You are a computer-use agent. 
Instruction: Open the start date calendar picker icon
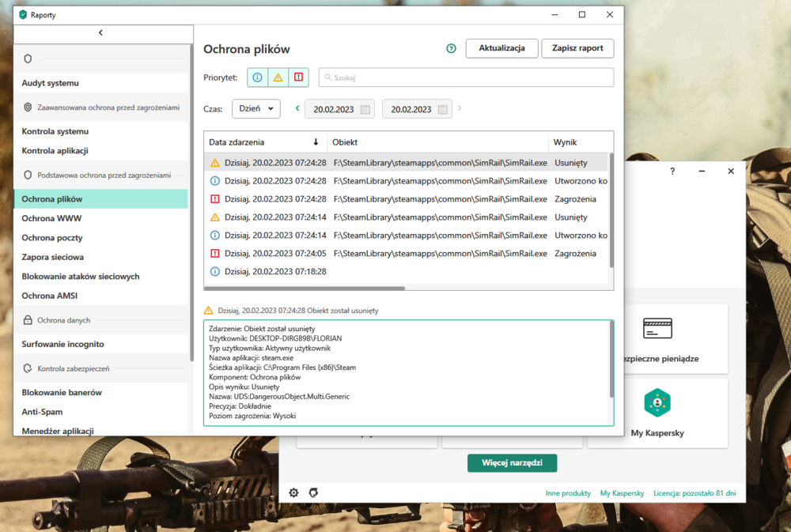pos(365,110)
